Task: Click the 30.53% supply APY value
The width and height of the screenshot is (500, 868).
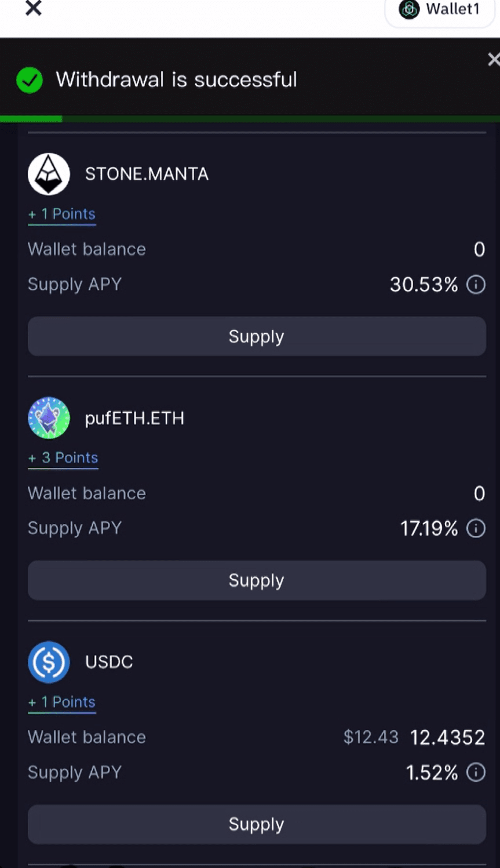Action: click(424, 285)
